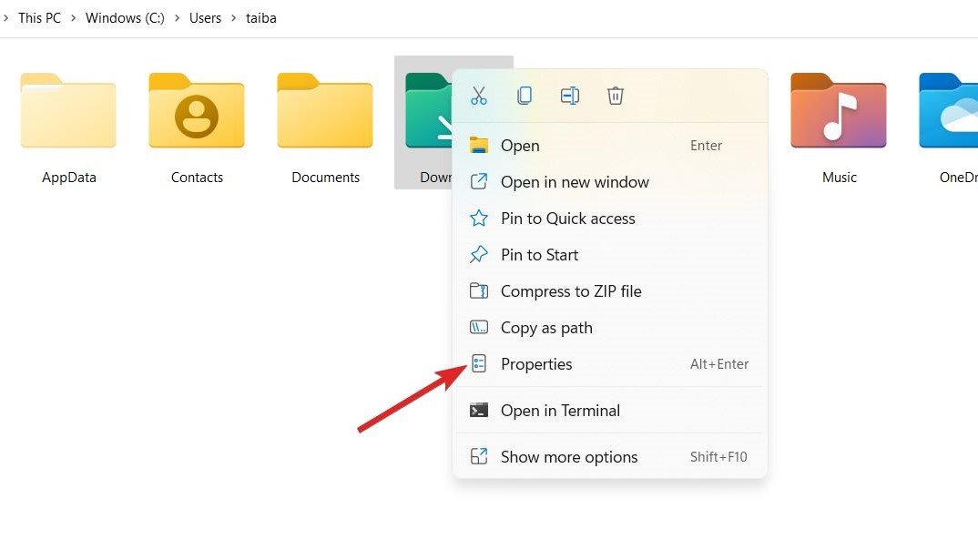Viewport: 978px width, 560px height.
Task: Select Copy as path
Action: click(x=610, y=328)
